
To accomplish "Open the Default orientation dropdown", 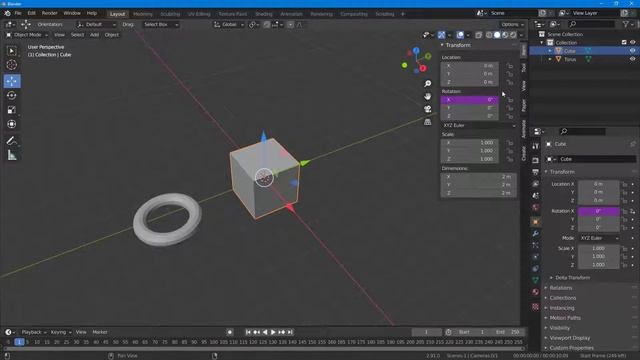I will [x=96, y=24].
